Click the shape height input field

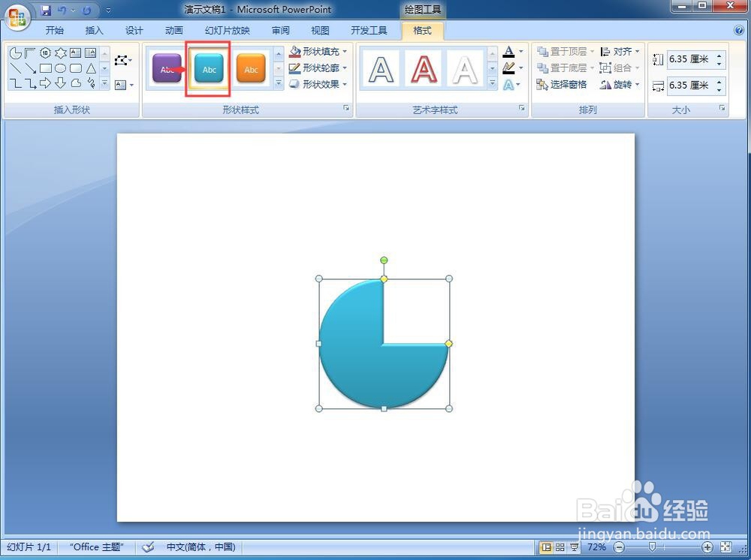tap(689, 59)
